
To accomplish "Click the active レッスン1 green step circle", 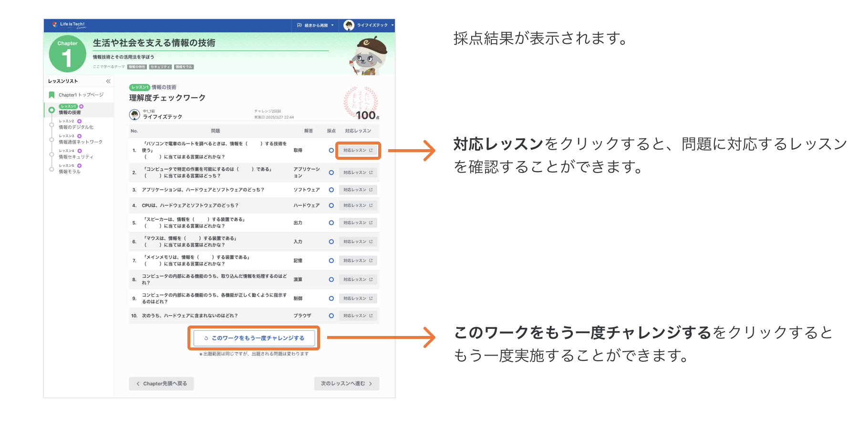I will pyautogui.click(x=52, y=110).
